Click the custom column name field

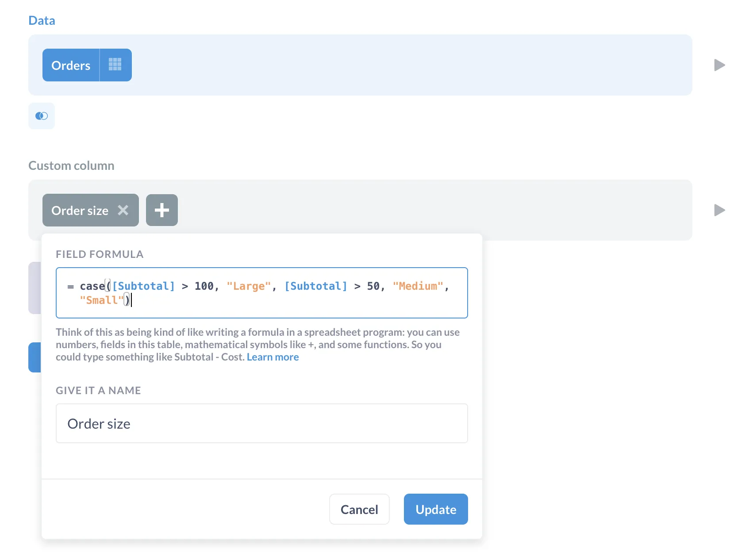261,423
